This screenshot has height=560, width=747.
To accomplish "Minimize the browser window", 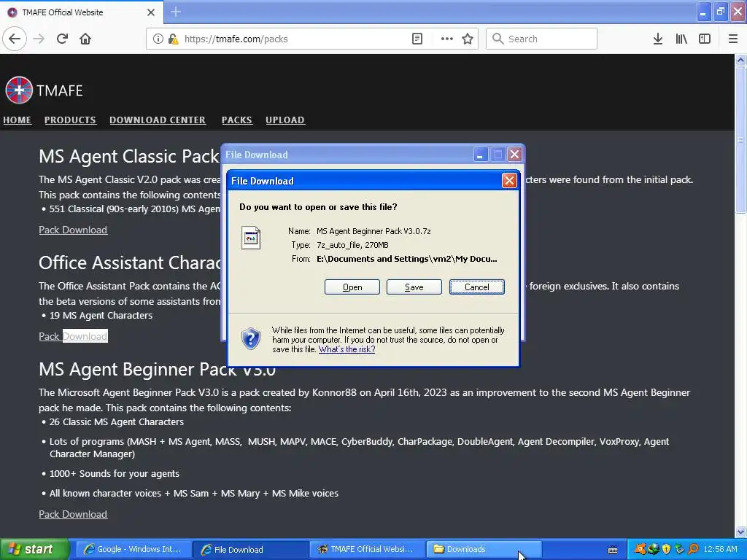I will coord(703,12).
